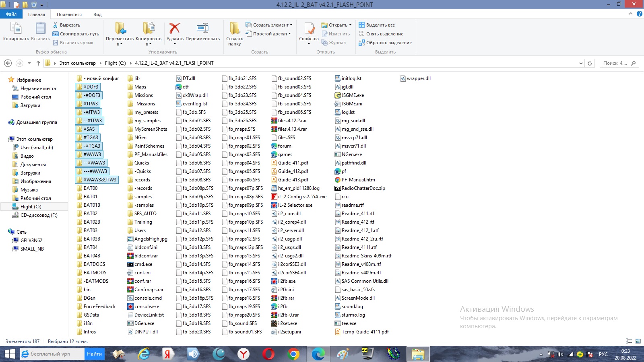Expand the arrow next to Открыть
644x362 pixels.
click(x=350, y=25)
